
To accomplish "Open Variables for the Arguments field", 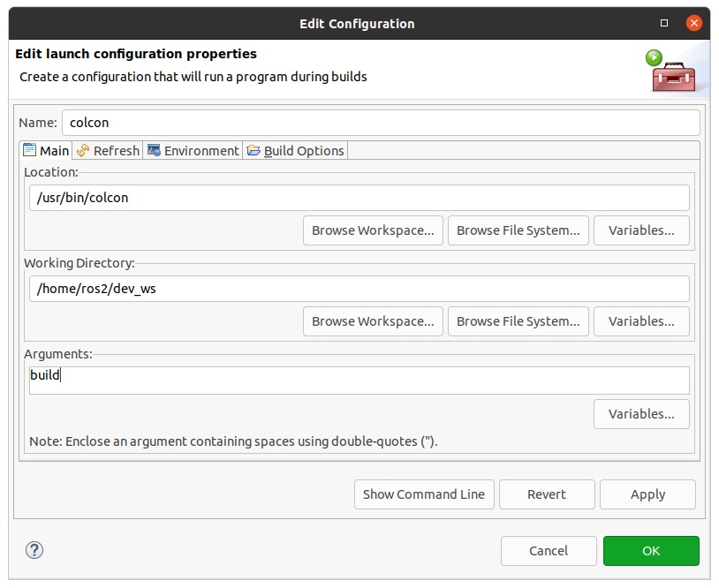I will (641, 413).
